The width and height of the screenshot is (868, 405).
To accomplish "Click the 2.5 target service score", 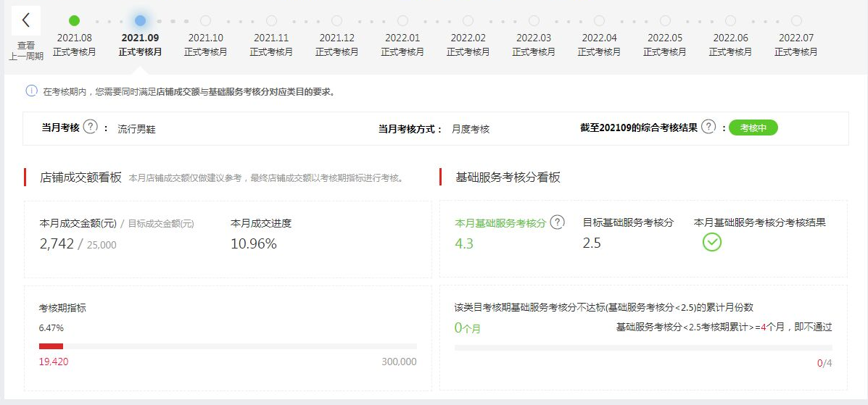I will 592,243.
